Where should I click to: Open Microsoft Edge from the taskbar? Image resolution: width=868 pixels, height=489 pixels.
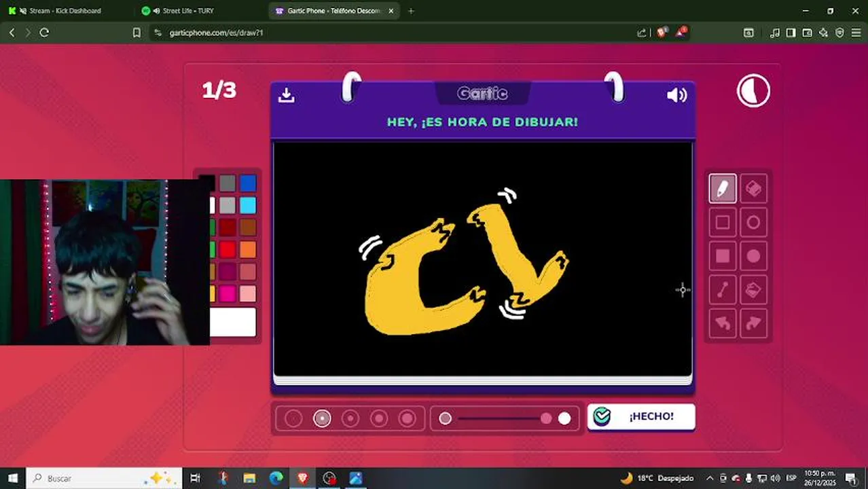[x=276, y=478]
